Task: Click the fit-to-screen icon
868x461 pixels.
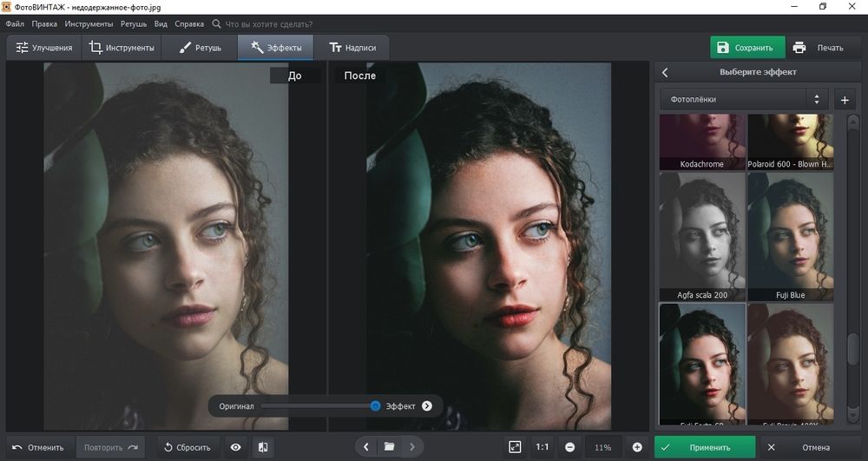Action: [x=515, y=447]
